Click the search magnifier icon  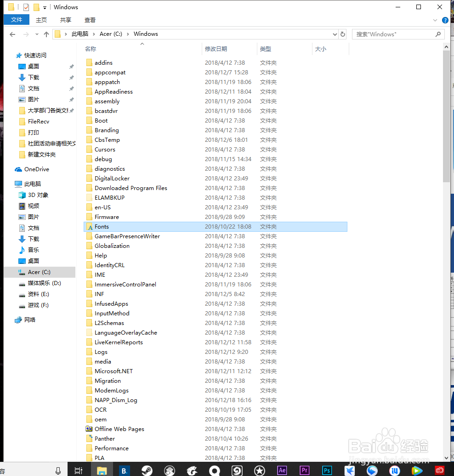tap(438, 34)
